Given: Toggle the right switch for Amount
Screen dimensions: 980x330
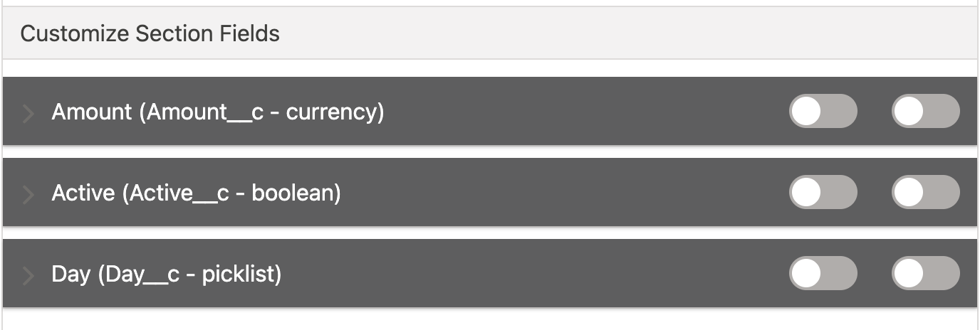Looking at the screenshot, I should [925, 112].
